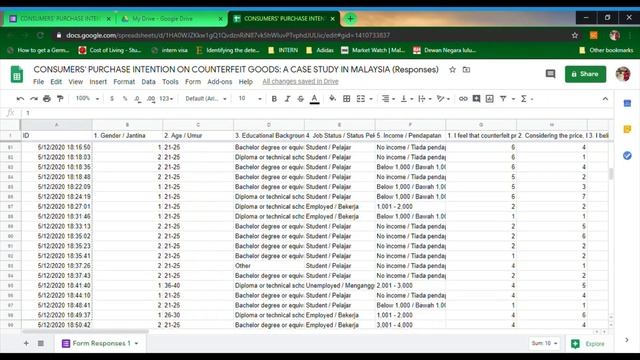The width and height of the screenshot is (640, 360).
Task: Open the text color picker
Action: click(x=314, y=99)
